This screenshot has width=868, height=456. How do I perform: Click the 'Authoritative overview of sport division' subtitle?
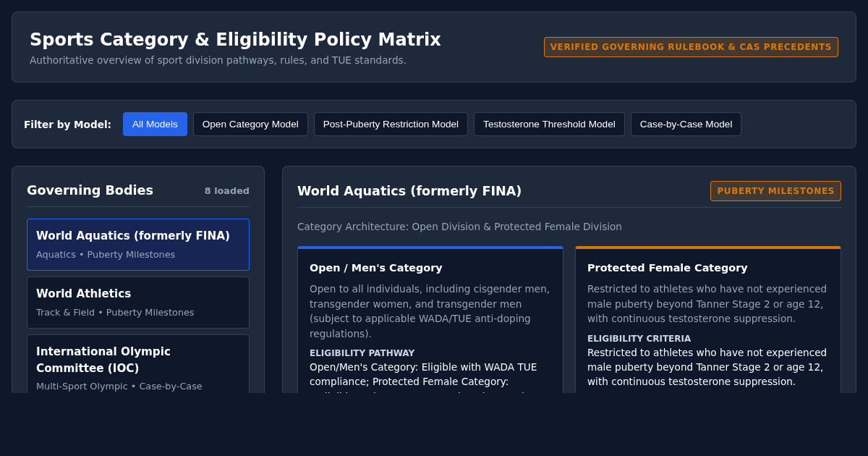pyautogui.click(x=218, y=60)
